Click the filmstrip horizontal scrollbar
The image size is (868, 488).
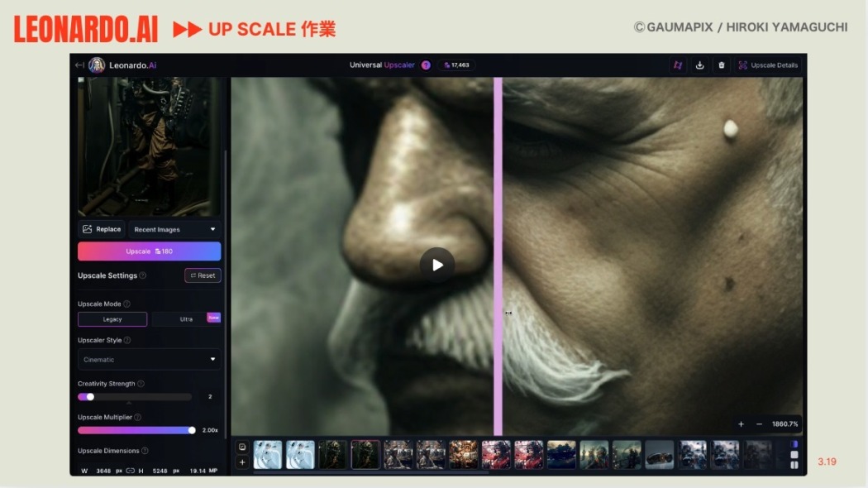coord(371,472)
